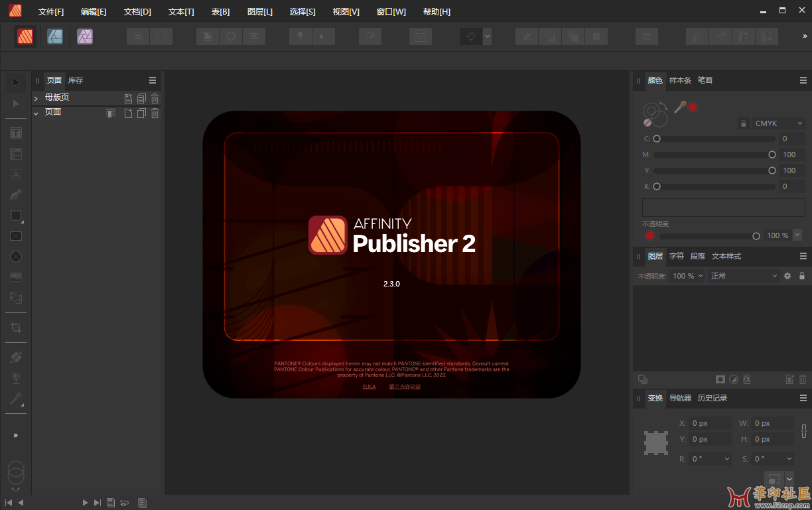Switch to the 字符 tab
Image resolution: width=812 pixels, height=510 pixels.
[677, 256]
